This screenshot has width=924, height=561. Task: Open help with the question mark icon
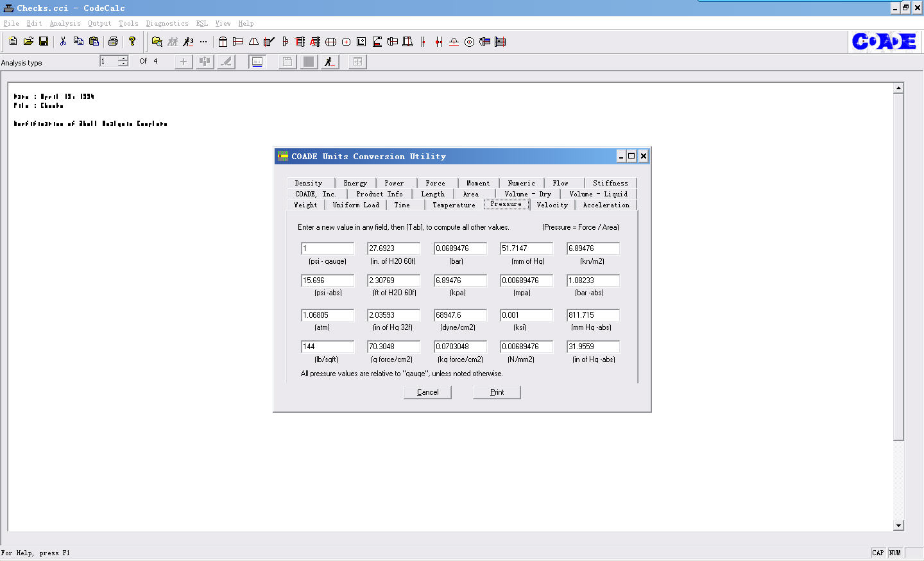coord(132,42)
